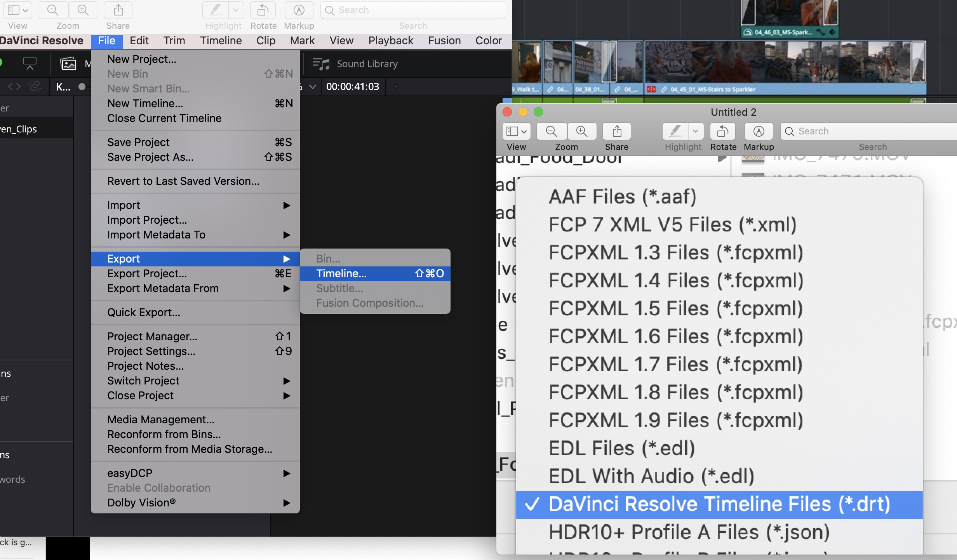Open the Trim menu
The height and width of the screenshot is (560, 957).
174,41
